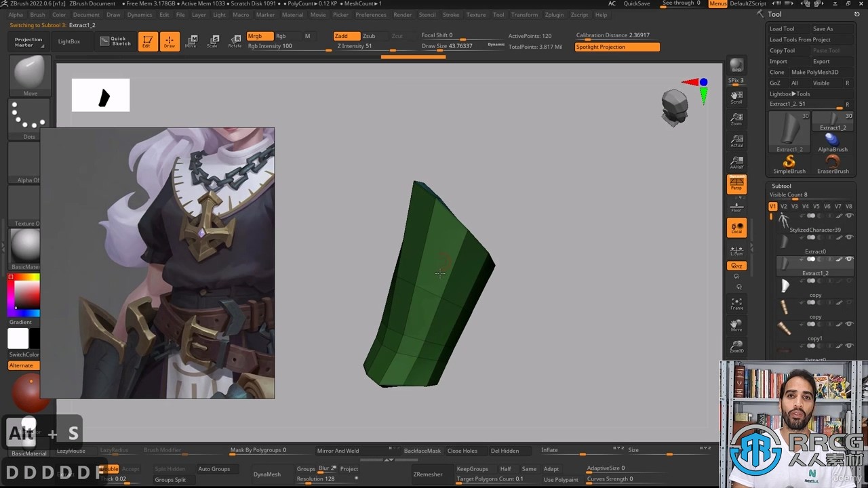Click the Zoom3D view icon
This screenshot has height=488, width=868.
(x=736, y=347)
